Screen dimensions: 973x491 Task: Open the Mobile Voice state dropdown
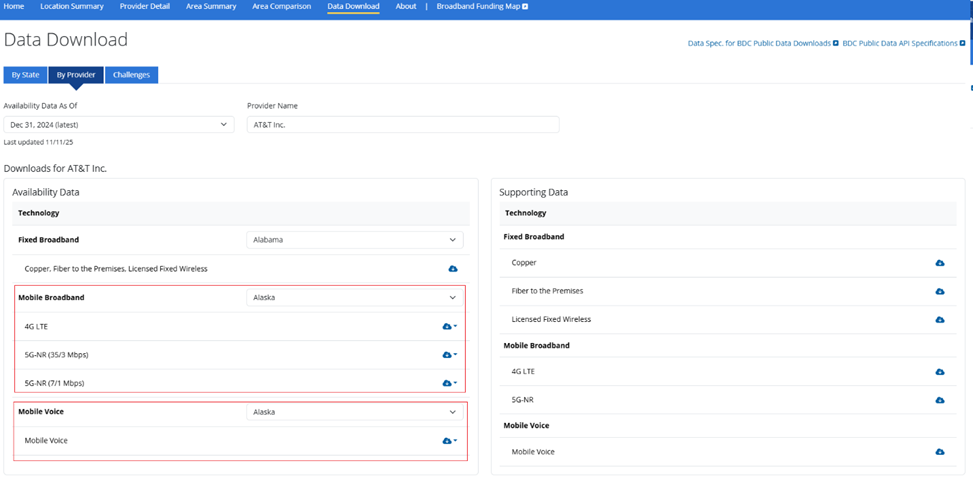pos(354,412)
